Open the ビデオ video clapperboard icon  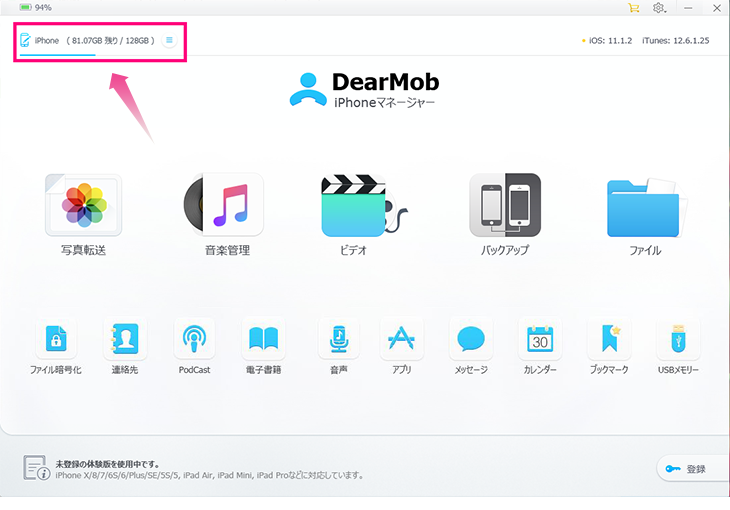point(364,205)
